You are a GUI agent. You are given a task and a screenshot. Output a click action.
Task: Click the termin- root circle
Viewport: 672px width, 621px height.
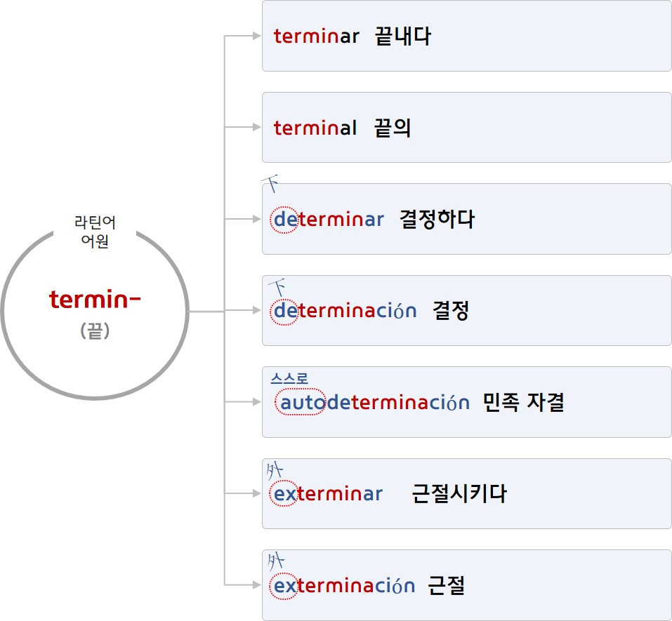pyautogui.click(x=95, y=311)
